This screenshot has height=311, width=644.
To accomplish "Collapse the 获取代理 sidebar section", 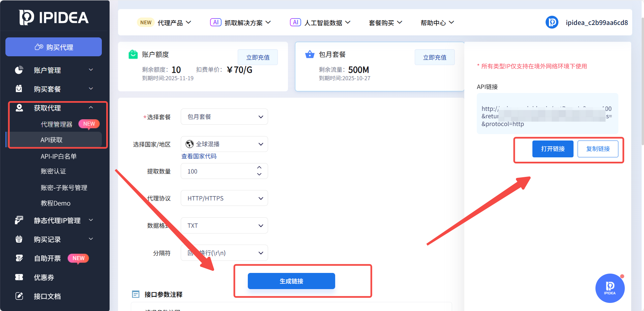I will click(91, 107).
